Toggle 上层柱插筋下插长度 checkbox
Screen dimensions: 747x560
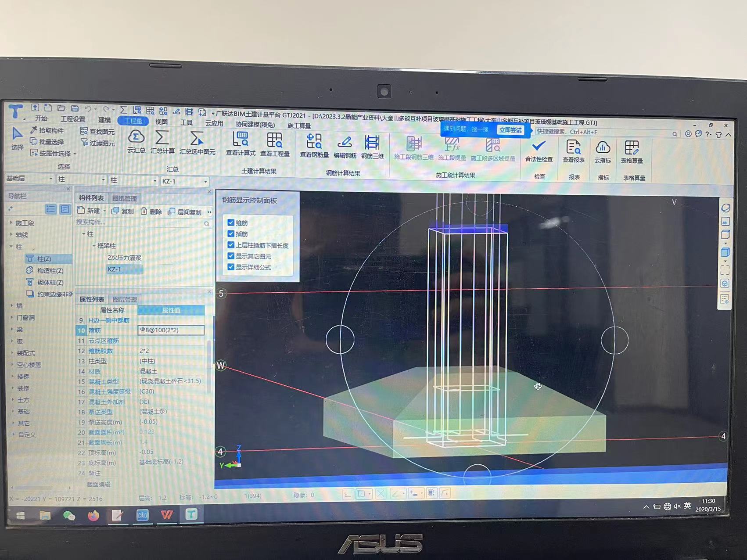pyautogui.click(x=231, y=244)
